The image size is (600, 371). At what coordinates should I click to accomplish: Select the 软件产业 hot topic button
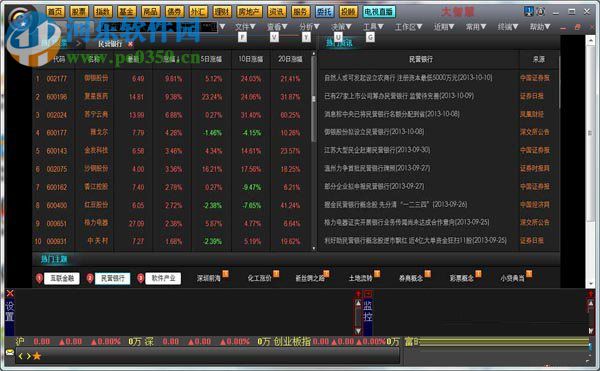tap(163, 278)
